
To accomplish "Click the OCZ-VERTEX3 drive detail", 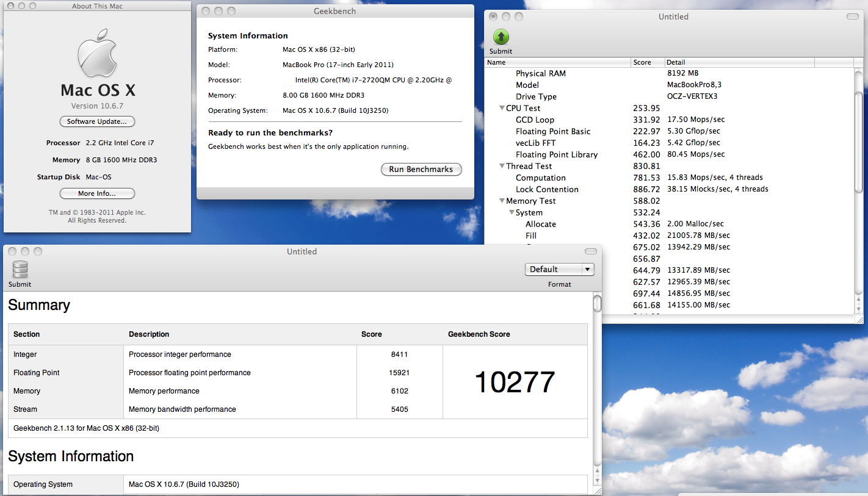I will tap(693, 96).
